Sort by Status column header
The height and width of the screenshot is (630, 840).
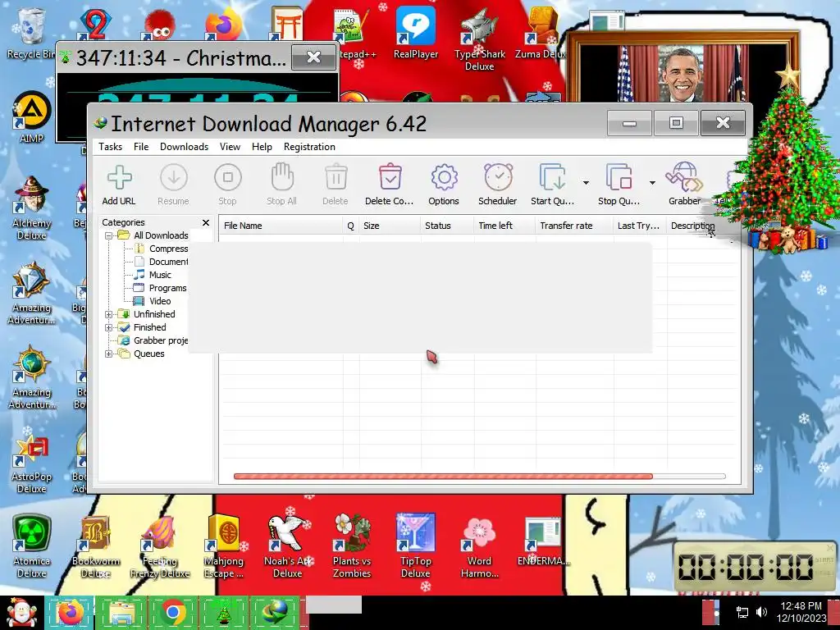pyautogui.click(x=447, y=226)
